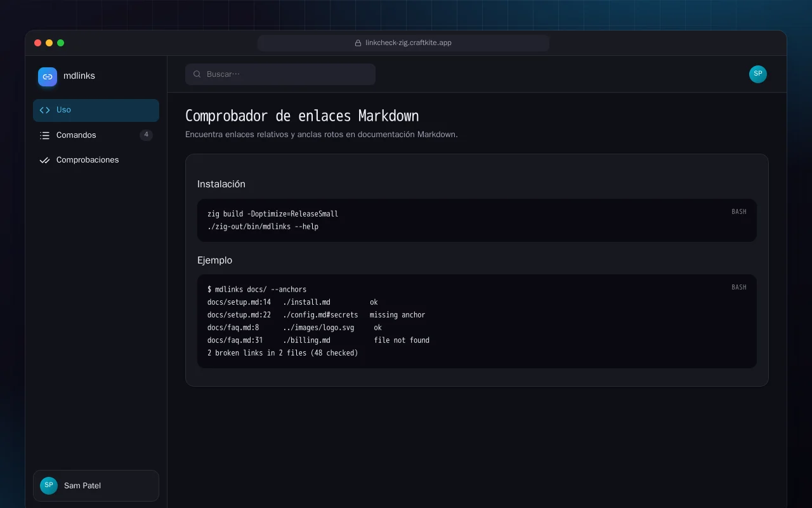Screen dimensions: 812x508
Task: Click the Instalación section heading
Action: (221, 184)
